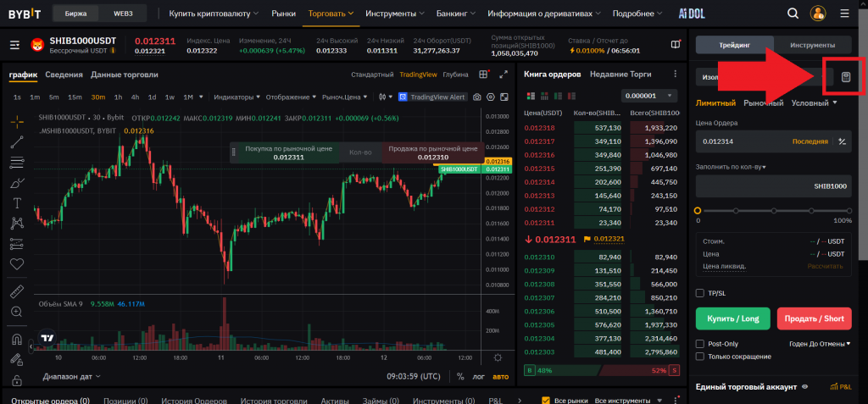Enable the TP/SL checkbox
Viewport: 868px width, 404px height.
click(x=699, y=293)
